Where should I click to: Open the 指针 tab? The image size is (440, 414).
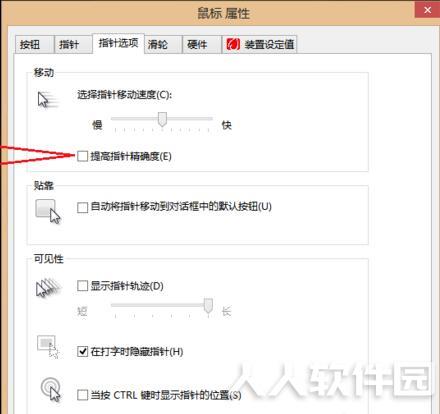[73, 44]
